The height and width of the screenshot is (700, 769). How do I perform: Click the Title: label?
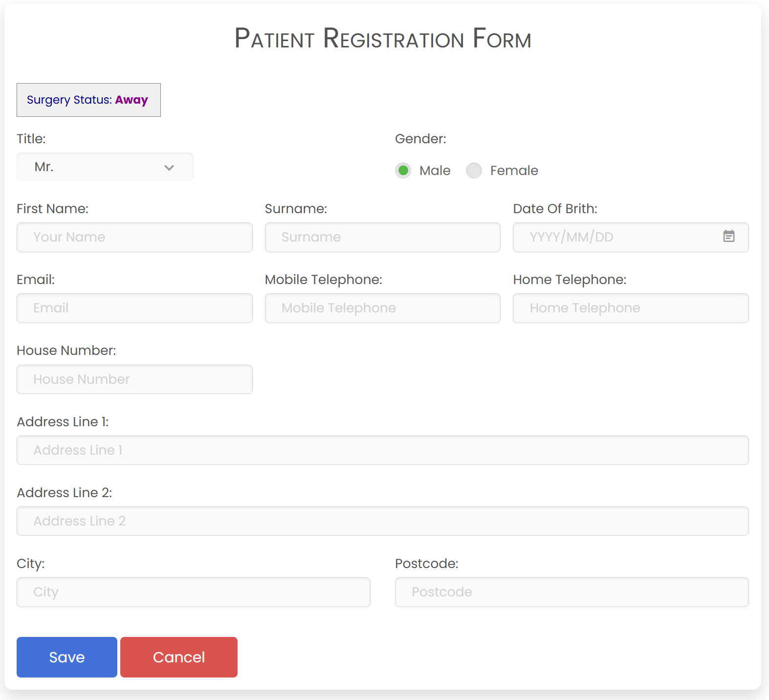(31, 139)
